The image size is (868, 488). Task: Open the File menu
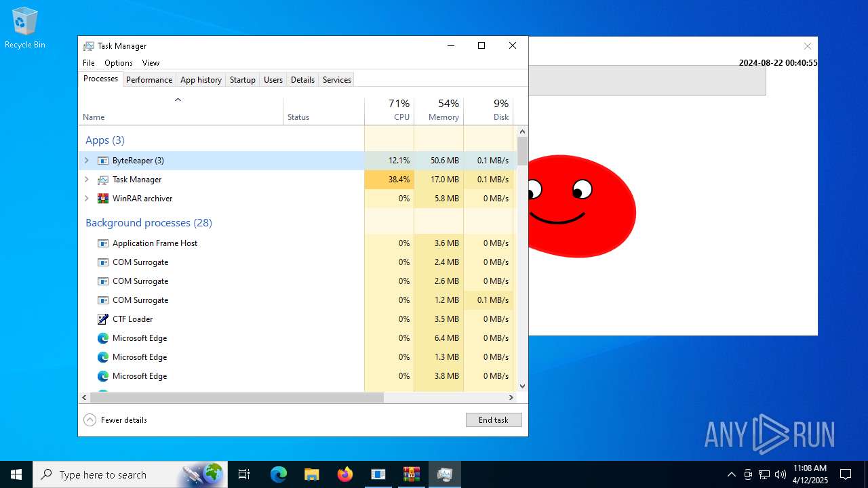pos(89,63)
